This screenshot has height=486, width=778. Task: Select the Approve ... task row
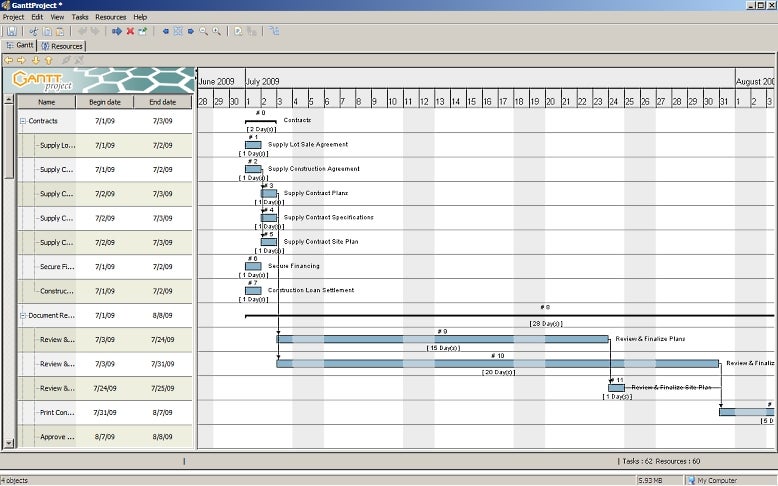point(105,437)
